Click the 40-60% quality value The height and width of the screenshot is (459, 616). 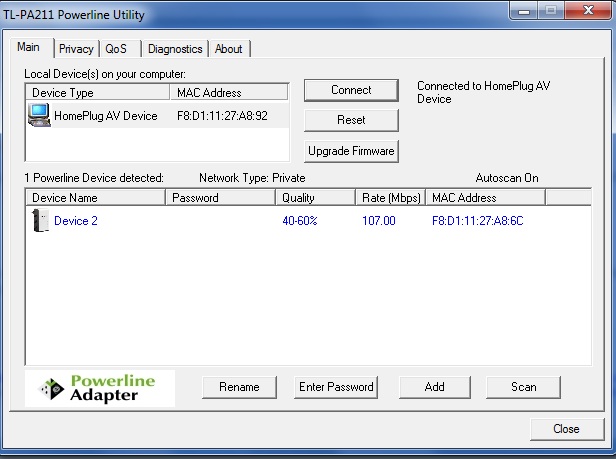click(x=300, y=221)
